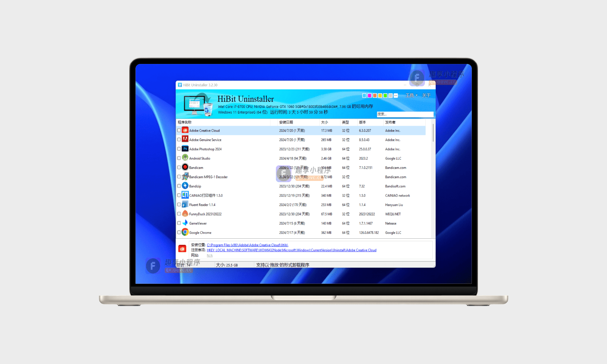Choose the gray theme color swatch
This screenshot has width=607, height=364.
point(390,96)
